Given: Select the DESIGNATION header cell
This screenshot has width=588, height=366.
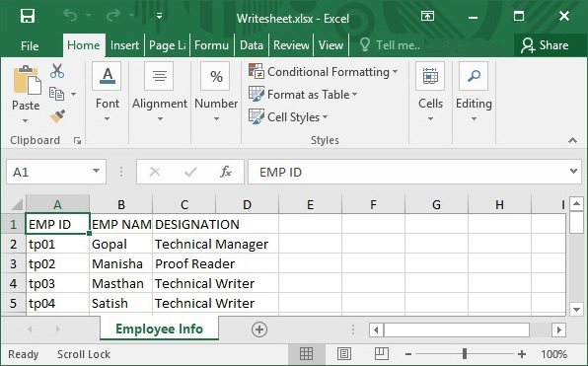Looking at the screenshot, I should [184, 224].
